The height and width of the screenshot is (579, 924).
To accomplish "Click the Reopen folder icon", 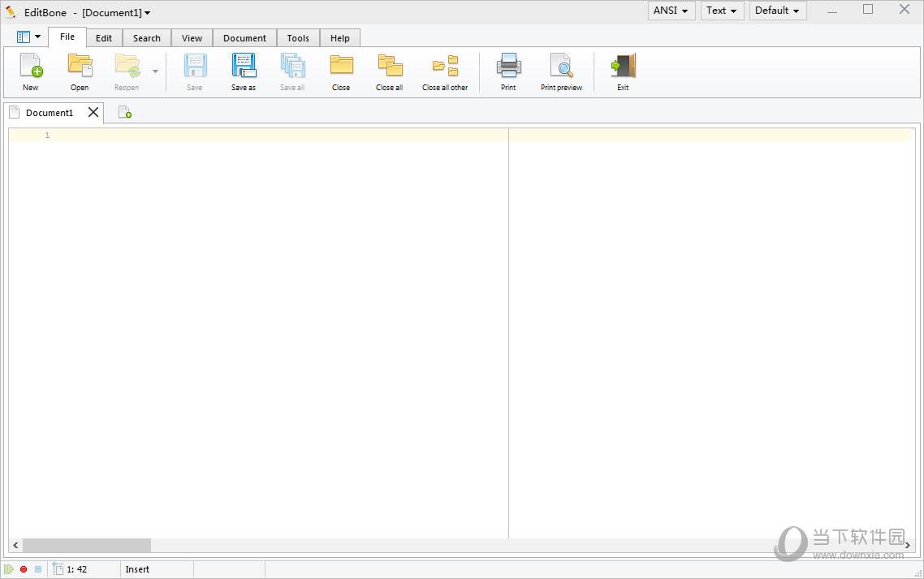I will [127, 65].
